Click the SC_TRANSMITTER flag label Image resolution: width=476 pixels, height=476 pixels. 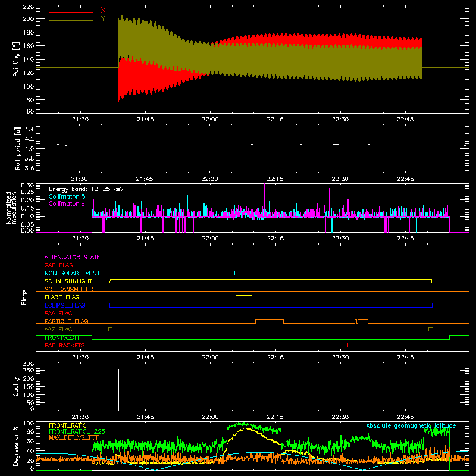tap(68, 289)
